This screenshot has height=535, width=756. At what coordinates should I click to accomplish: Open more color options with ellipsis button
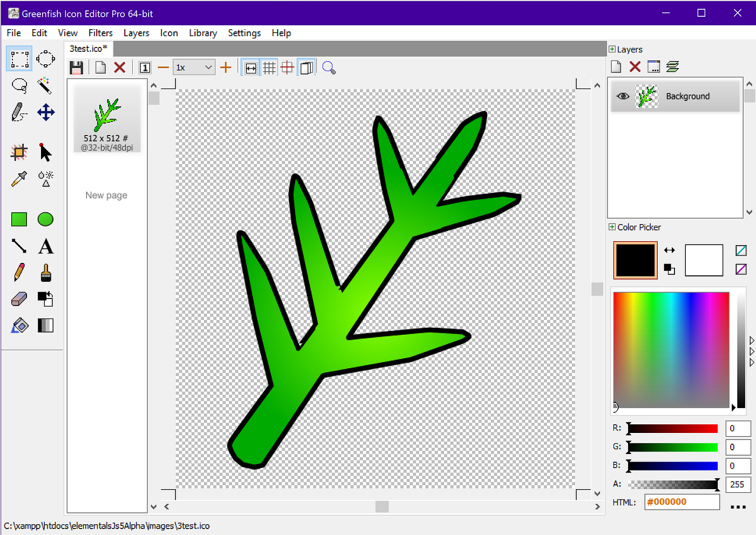pyautogui.click(x=738, y=507)
